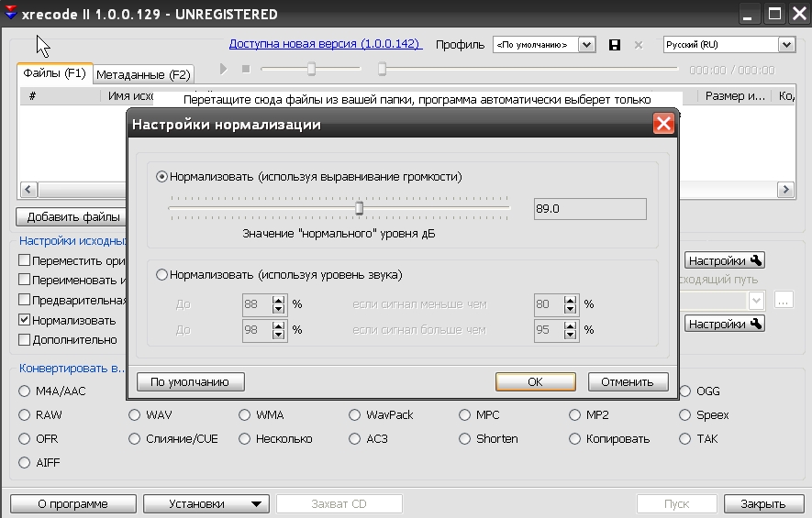Click the По умолчанию button

[191, 382]
